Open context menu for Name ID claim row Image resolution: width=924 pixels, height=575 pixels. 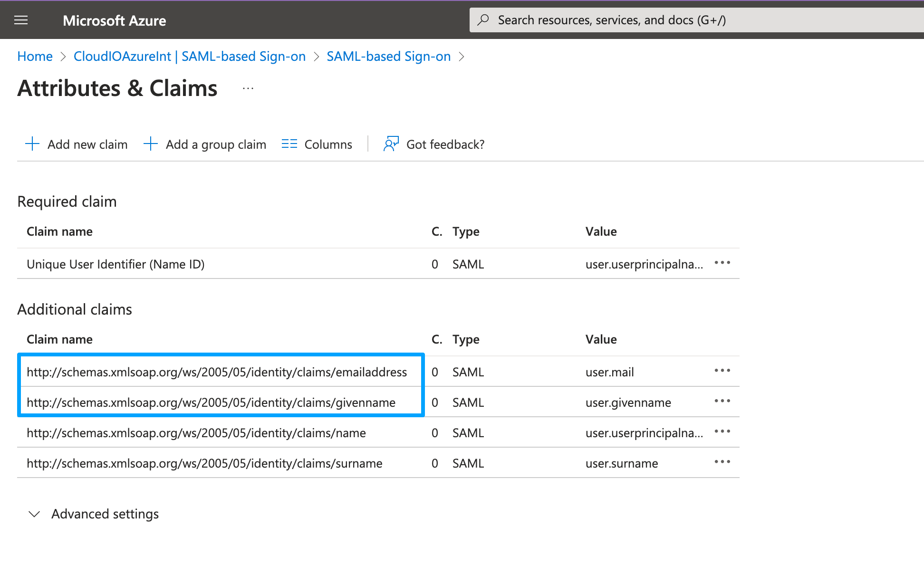coord(722,263)
